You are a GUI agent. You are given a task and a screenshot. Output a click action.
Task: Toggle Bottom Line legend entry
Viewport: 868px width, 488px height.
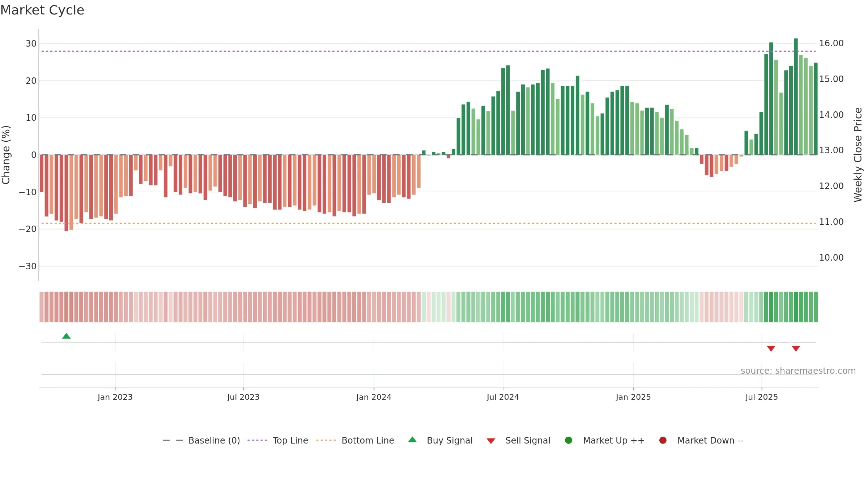[x=355, y=440]
